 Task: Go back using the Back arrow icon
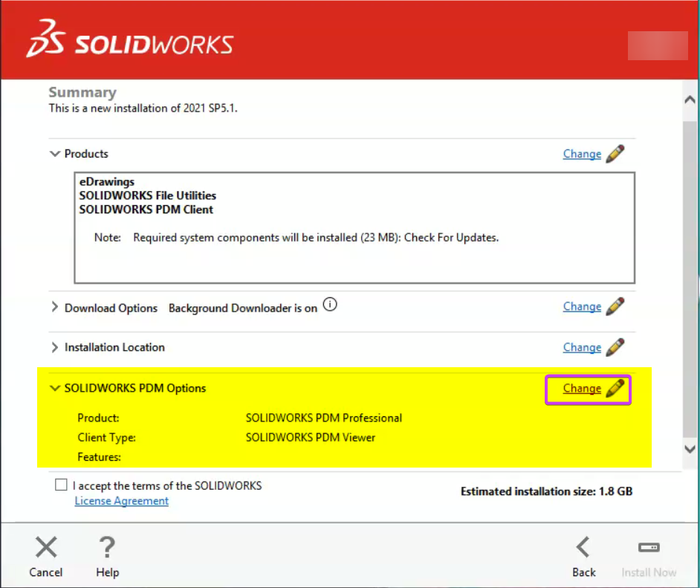click(x=583, y=547)
